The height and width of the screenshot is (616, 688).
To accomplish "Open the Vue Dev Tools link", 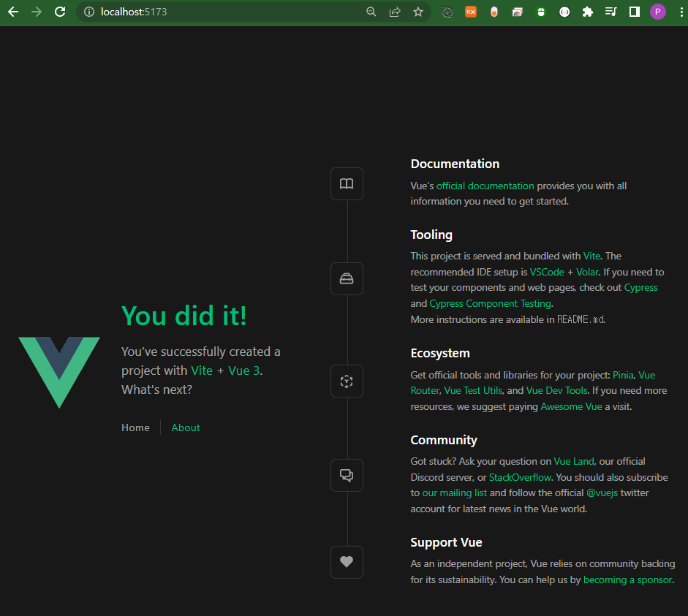I will pos(557,391).
